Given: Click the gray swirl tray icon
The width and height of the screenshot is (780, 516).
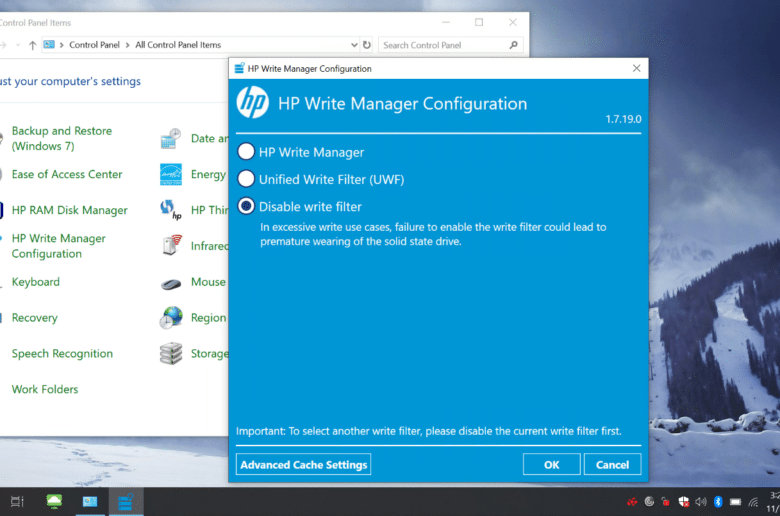Looking at the screenshot, I should click(649, 502).
